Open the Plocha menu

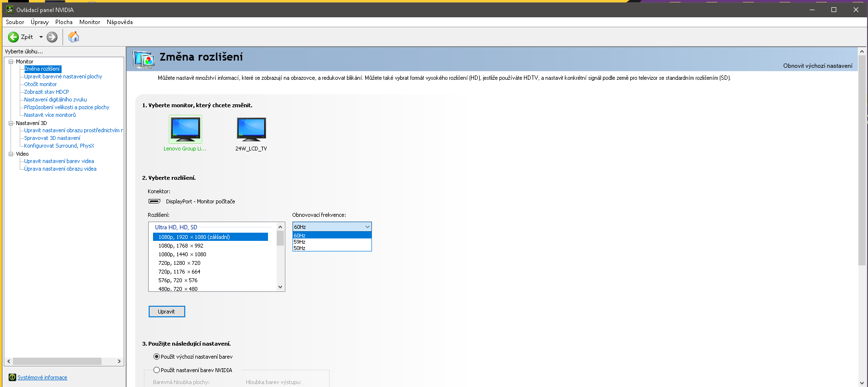[64, 22]
